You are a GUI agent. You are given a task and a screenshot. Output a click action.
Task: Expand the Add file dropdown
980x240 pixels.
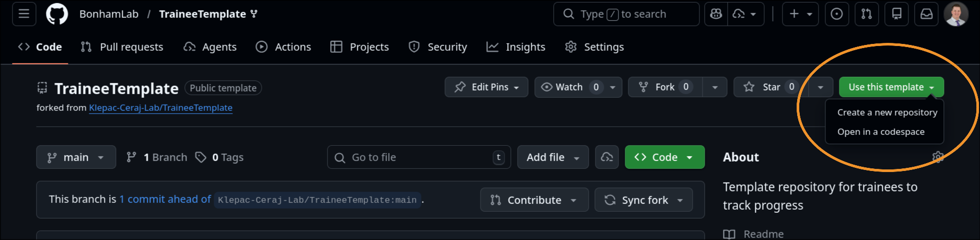click(553, 157)
